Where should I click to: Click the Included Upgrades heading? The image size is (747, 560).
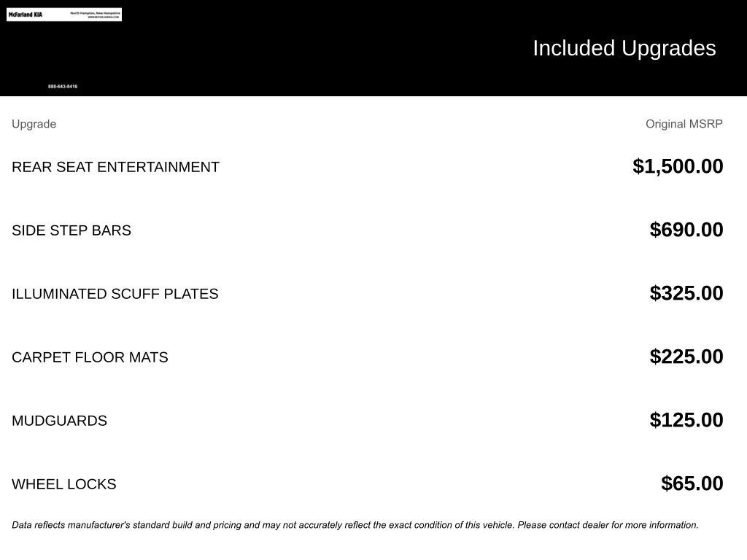click(x=624, y=48)
